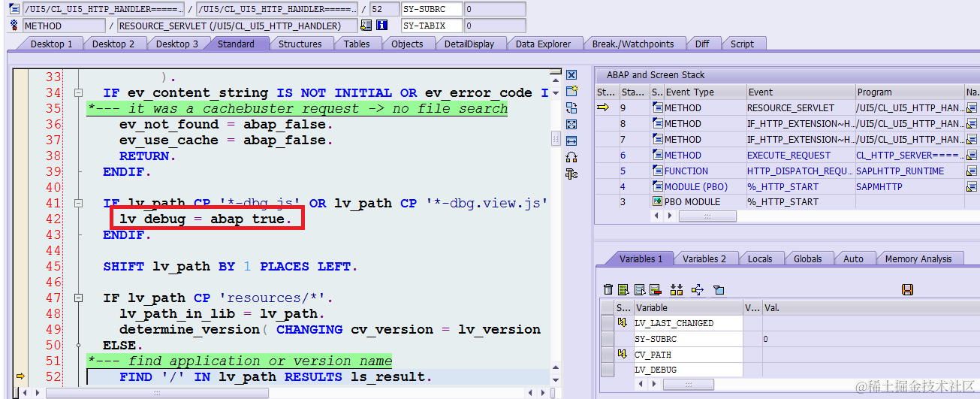Click the filter funnel icon in Variables toolbar
Image resolution: width=980 pixels, height=399 pixels.
point(718,290)
